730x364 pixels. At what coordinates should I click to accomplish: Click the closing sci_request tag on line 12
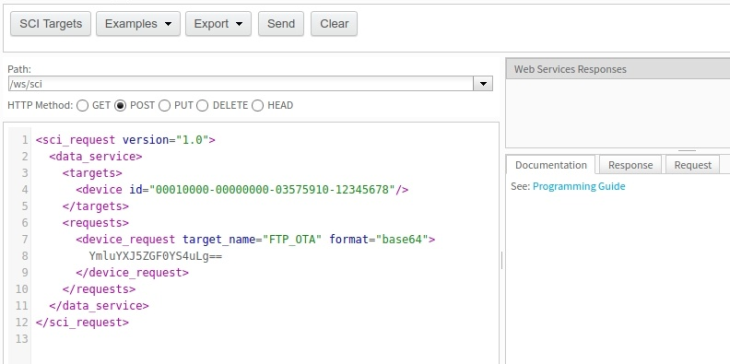[x=82, y=323]
